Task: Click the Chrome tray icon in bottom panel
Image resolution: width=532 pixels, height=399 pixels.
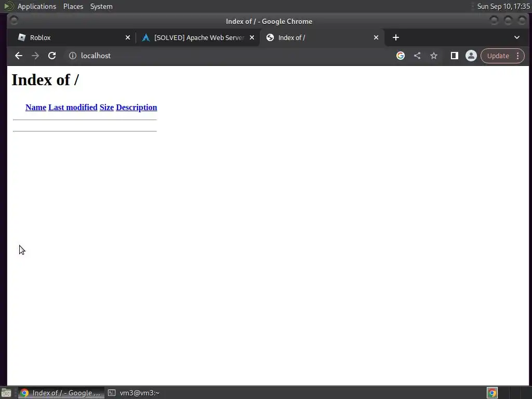Action: click(x=492, y=393)
